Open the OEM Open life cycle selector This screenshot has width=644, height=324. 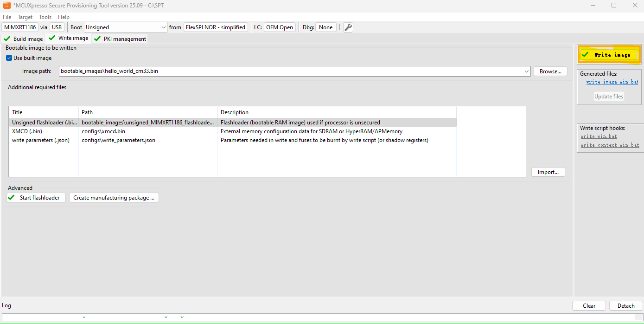[280, 27]
